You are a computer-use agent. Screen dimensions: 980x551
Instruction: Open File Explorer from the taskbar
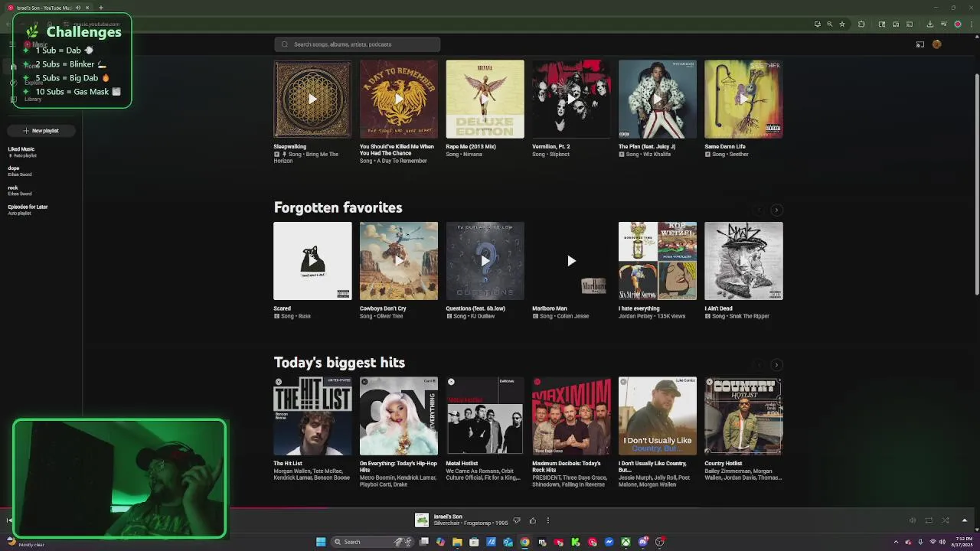(x=457, y=542)
